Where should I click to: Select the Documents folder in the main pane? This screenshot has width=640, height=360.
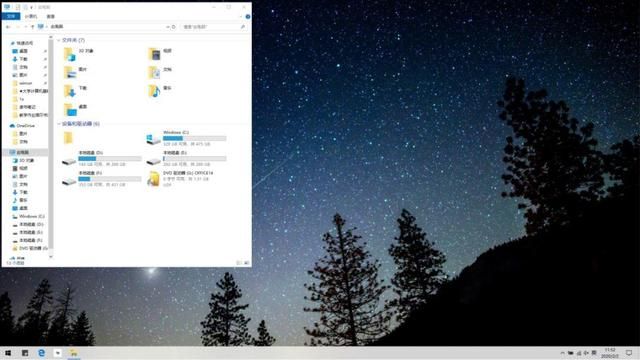click(x=154, y=73)
